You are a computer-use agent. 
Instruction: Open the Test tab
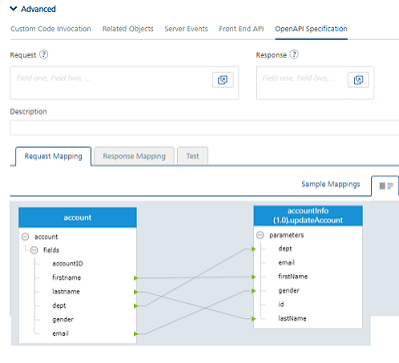click(x=193, y=156)
